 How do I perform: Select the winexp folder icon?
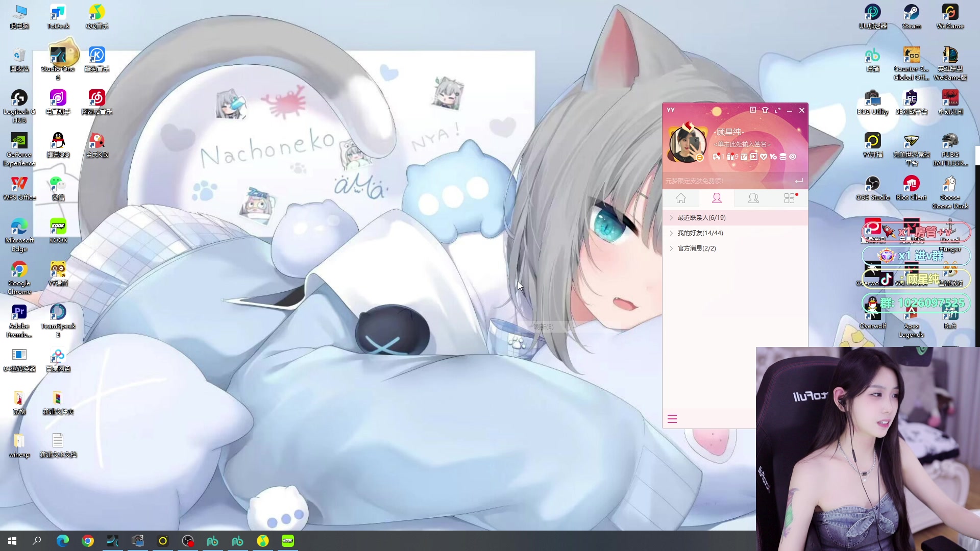coord(19,444)
